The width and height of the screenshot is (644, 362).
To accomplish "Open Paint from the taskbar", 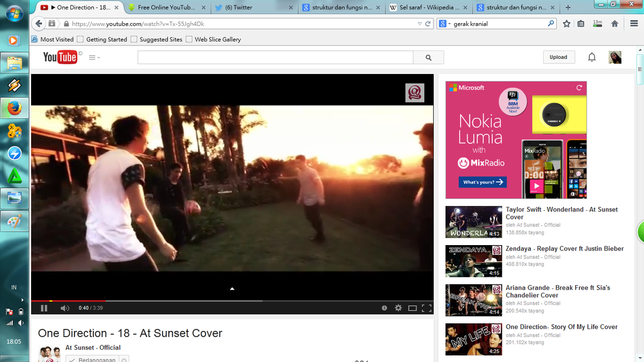I will (14, 221).
